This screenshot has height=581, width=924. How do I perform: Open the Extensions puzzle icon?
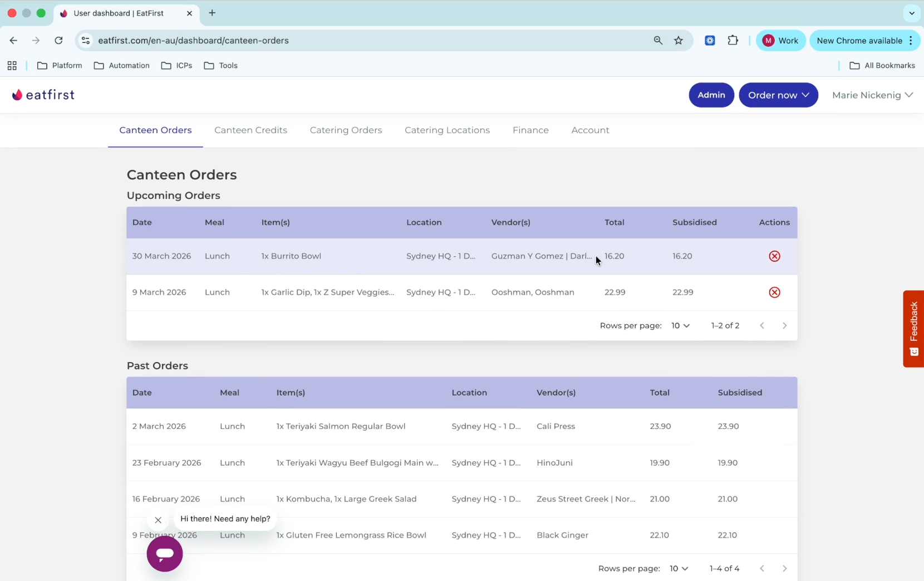(733, 41)
